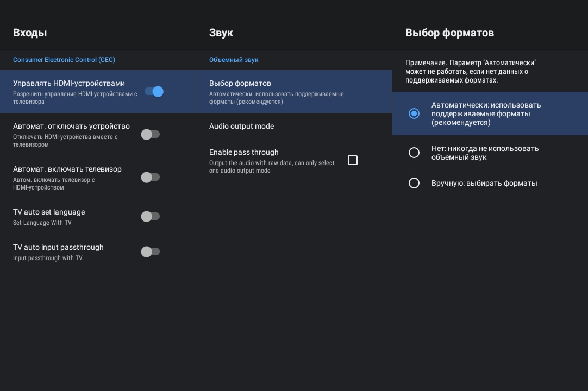
Task: Check the Enable pass through checkbox
Action: [353, 160]
